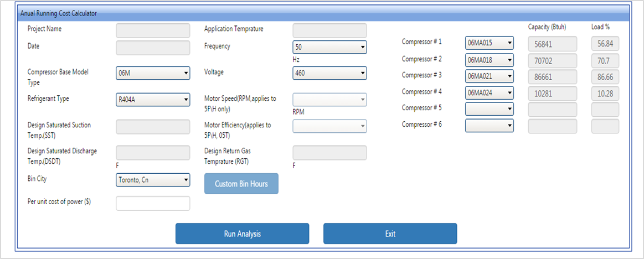The image size is (644, 259).
Task: Click the RPM unit label
Action: (x=298, y=112)
